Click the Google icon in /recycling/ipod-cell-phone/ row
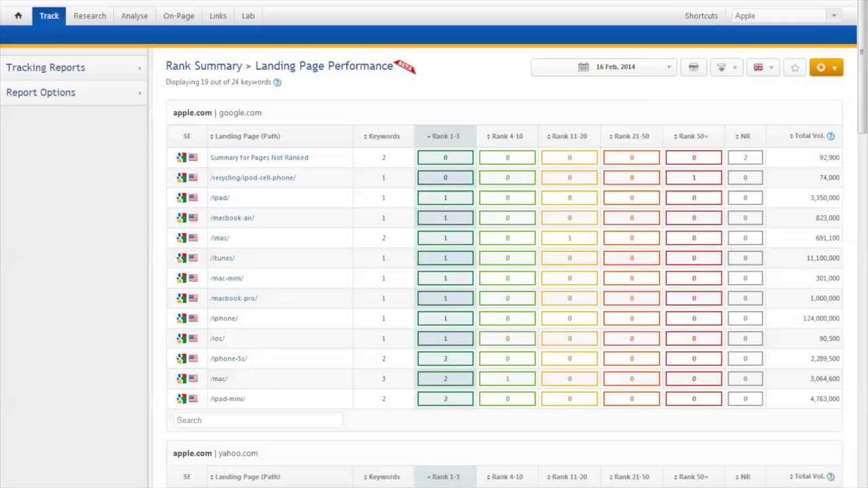This screenshot has height=488, width=868. tap(181, 178)
